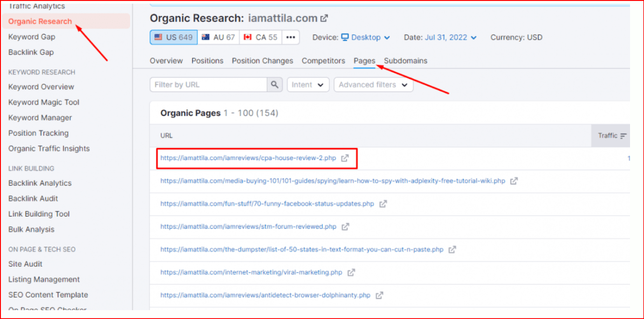Open the Jul 31, 2022 date dropdown
The image size is (644, 319).
tap(451, 37)
